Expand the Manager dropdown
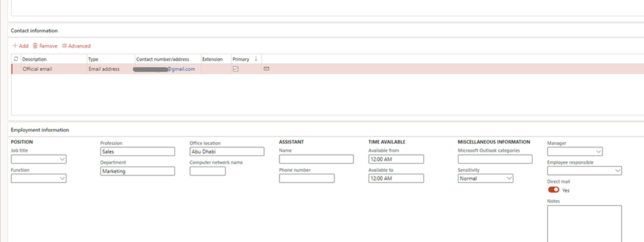This screenshot has height=242, width=644. click(x=598, y=152)
